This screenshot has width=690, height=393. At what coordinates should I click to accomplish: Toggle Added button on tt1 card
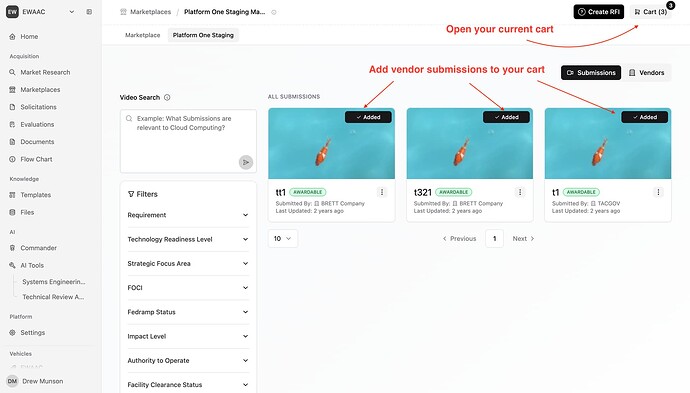pos(368,117)
